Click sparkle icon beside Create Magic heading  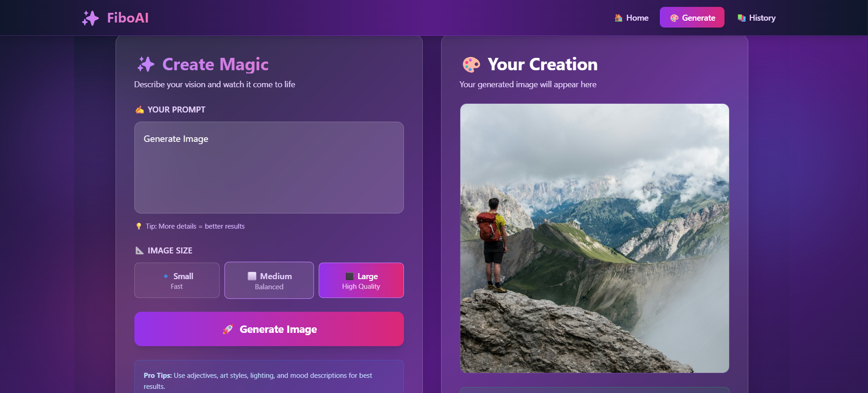[146, 64]
